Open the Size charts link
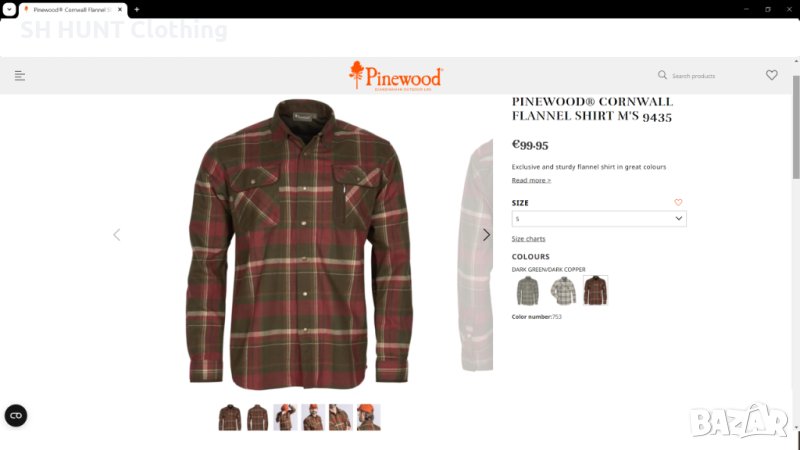 (x=528, y=238)
